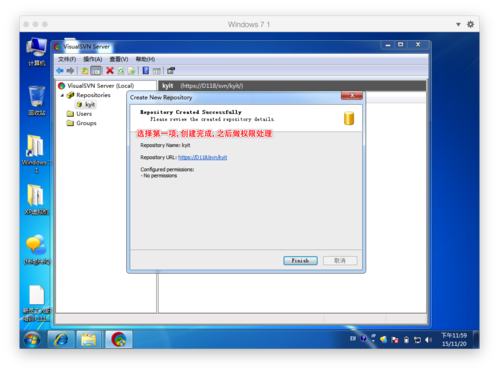Screen dimensions: 499x372
Task: Click the Show/Hide Action Pane toolbar icon
Action: 157,71
